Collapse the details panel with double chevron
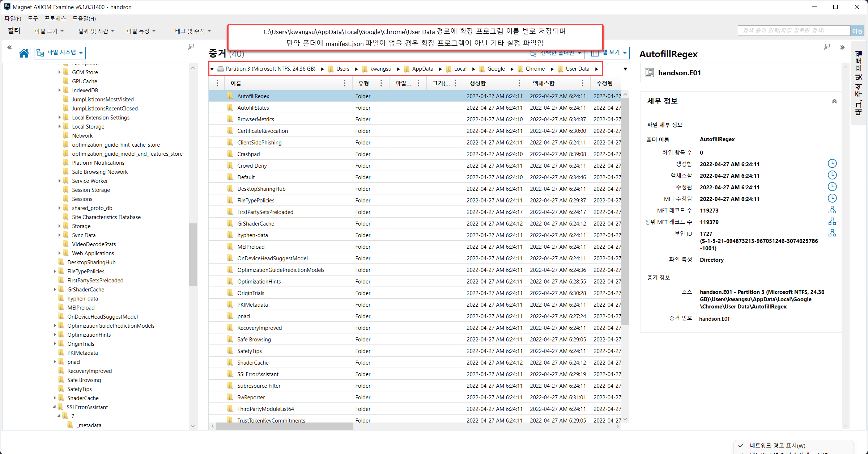Viewport: 868px width, 454px height. click(x=842, y=47)
